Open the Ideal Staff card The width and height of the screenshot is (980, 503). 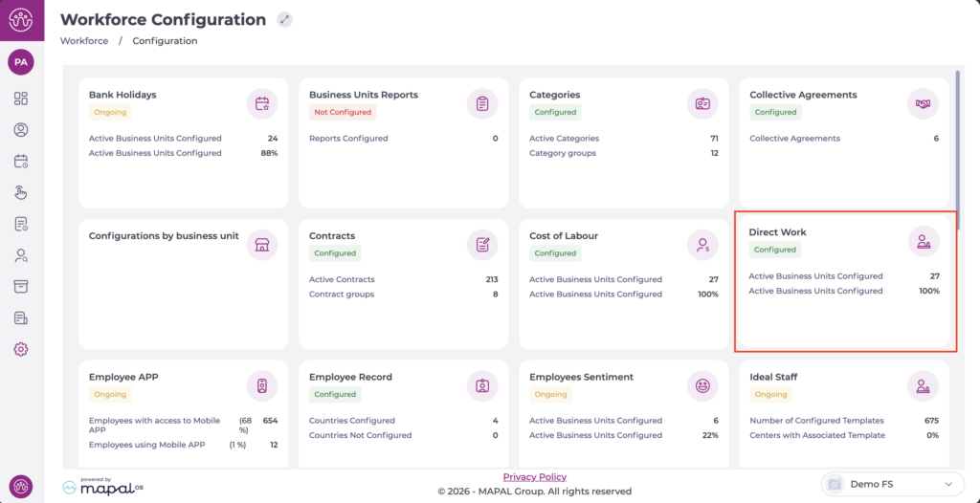[x=844, y=411]
